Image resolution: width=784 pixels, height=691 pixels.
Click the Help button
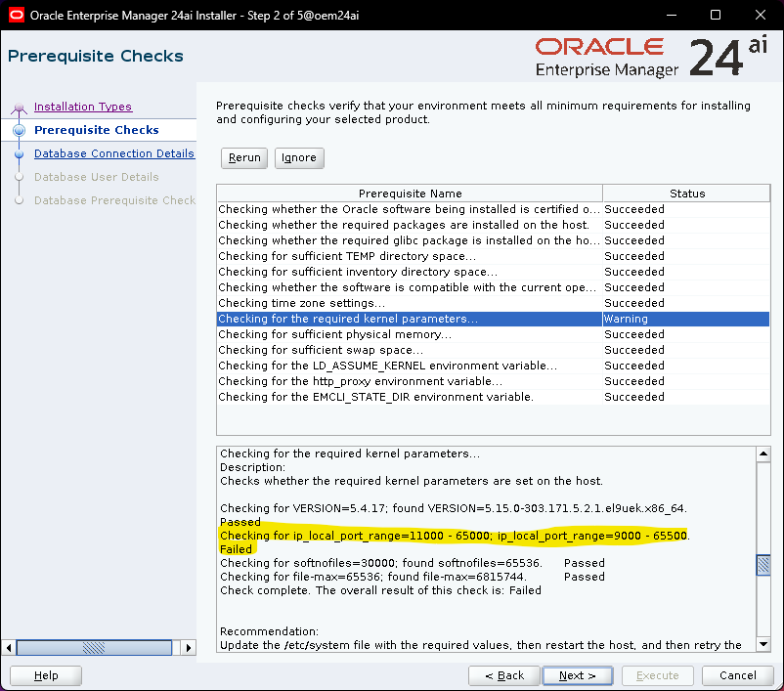pos(46,675)
